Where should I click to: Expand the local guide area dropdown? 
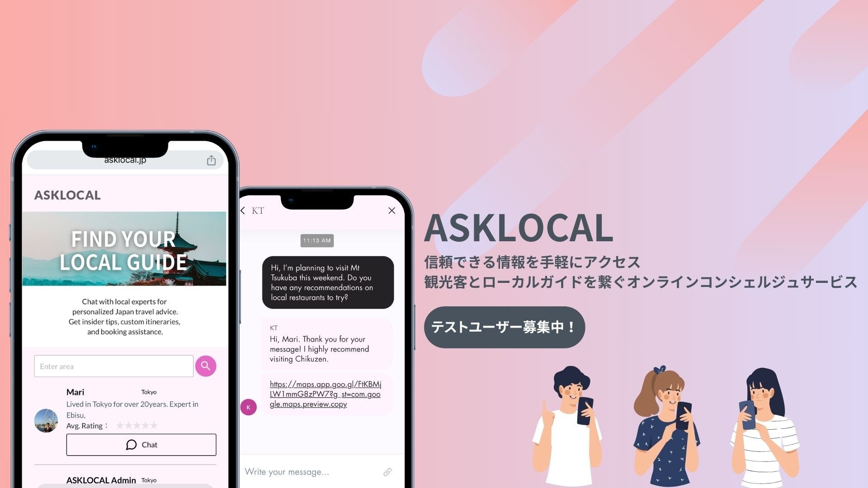click(x=113, y=366)
